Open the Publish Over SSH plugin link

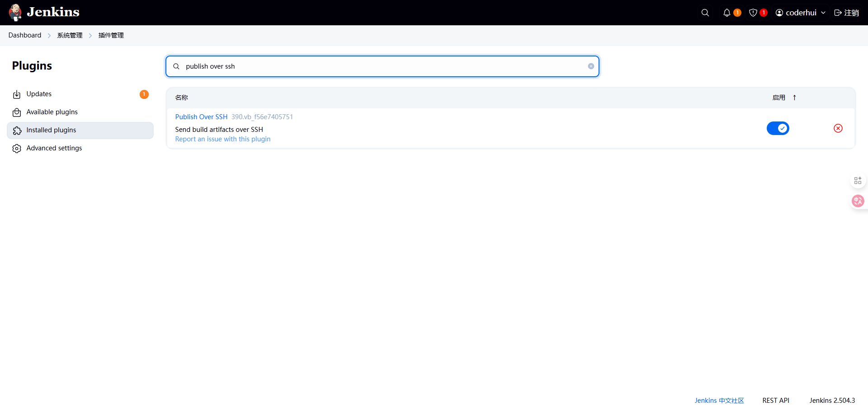tap(201, 117)
